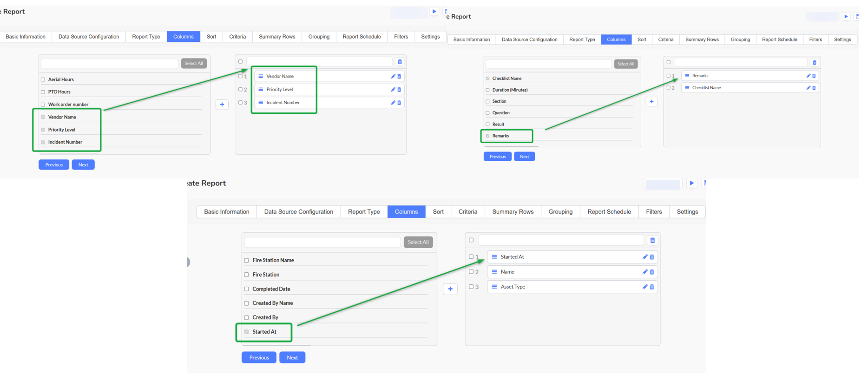The image size is (868, 375).
Task: Select the Work order number checkbox
Action: (x=43, y=105)
